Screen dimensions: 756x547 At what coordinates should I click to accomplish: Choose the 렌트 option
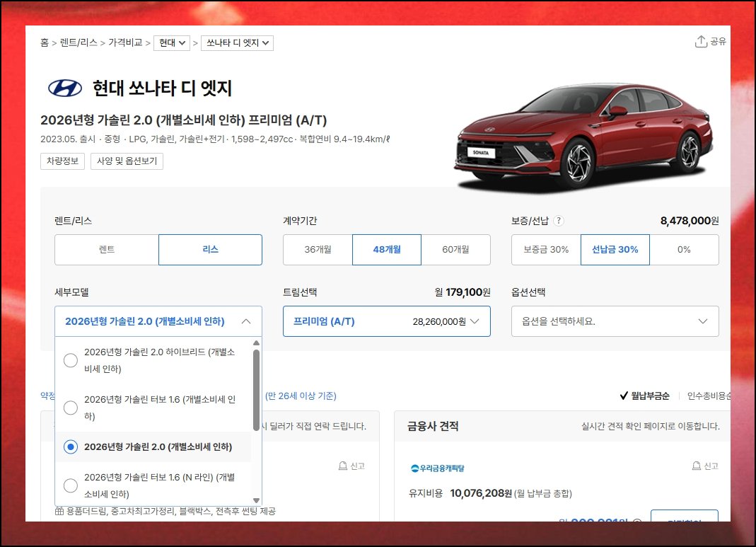pos(107,249)
